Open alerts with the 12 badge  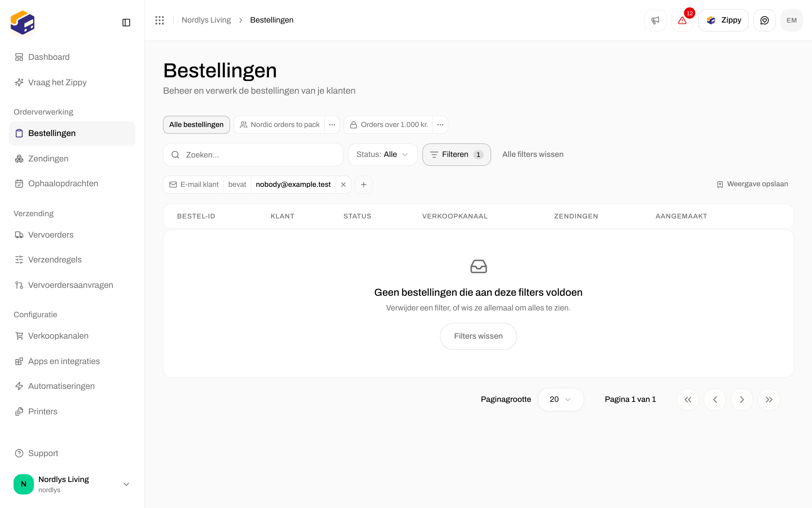click(x=682, y=20)
